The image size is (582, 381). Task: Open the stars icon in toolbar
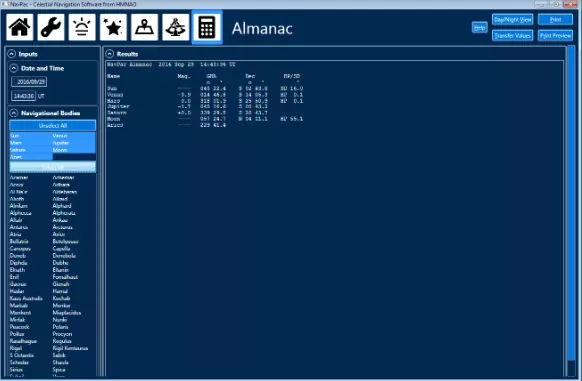coord(113,27)
